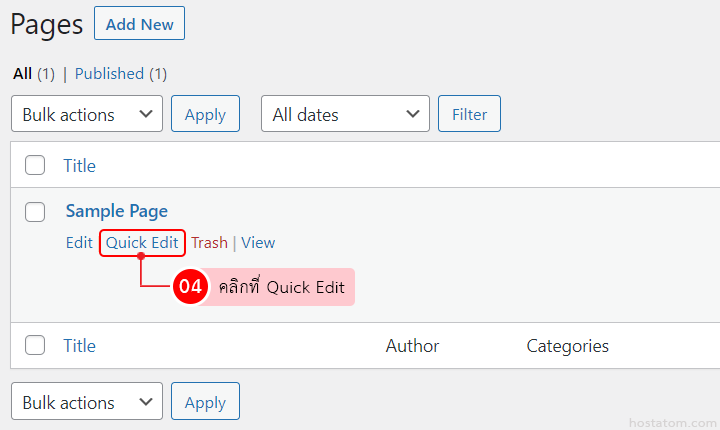Expand the All dates dropdown
Screen dimensions: 720x430
click(345, 115)
